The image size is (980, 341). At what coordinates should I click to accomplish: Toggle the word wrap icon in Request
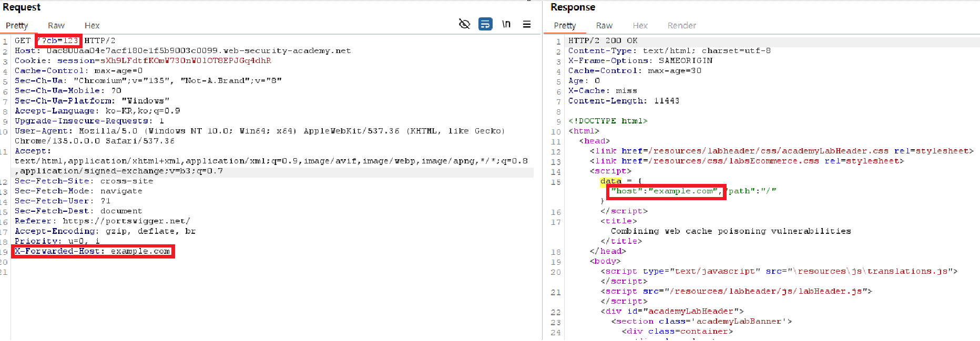click(x=485, y=24)
